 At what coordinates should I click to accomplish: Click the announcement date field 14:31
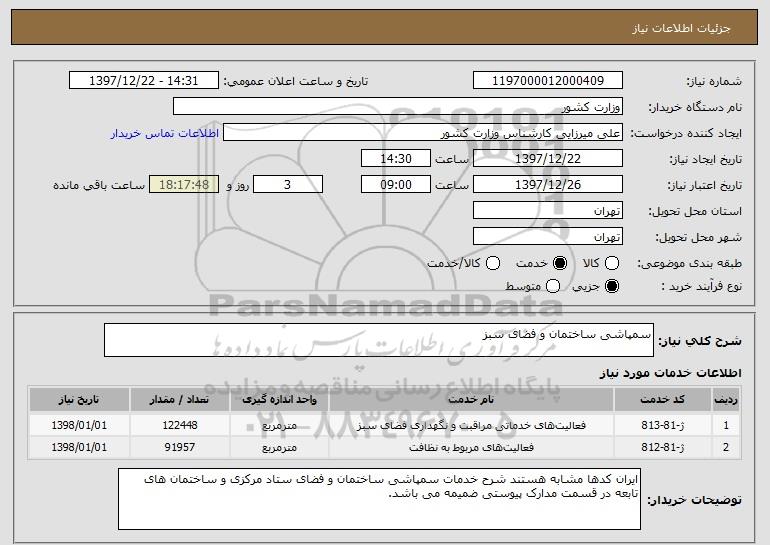pyautogui.click(x=144, y=81)
